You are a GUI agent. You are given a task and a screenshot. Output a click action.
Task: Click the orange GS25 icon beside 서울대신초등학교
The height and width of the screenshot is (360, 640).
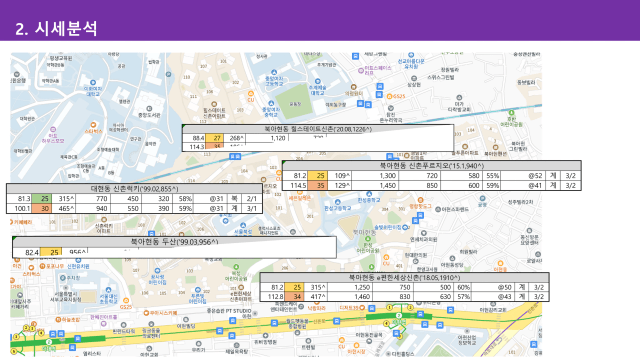[126, 301]
